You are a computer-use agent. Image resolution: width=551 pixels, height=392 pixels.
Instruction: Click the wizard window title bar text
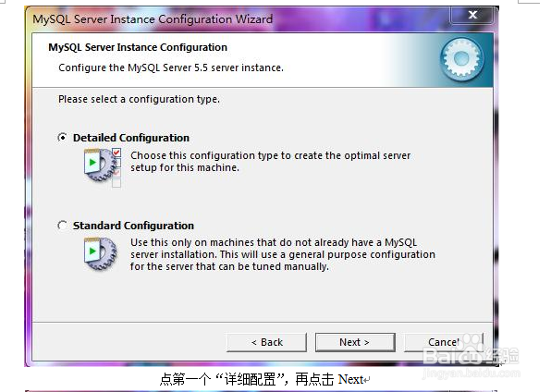[x=153, y=19]
